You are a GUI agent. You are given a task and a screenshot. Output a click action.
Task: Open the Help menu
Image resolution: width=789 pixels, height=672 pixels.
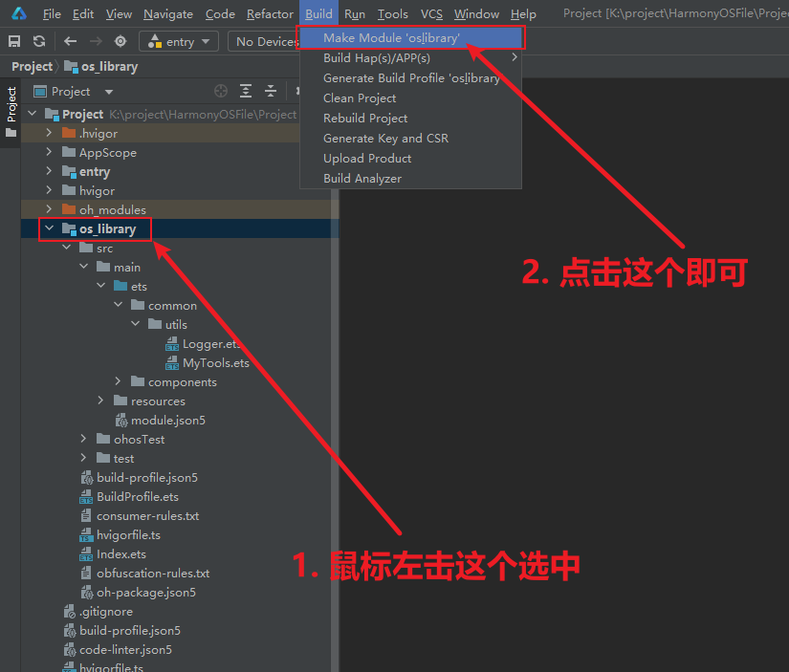523,14
